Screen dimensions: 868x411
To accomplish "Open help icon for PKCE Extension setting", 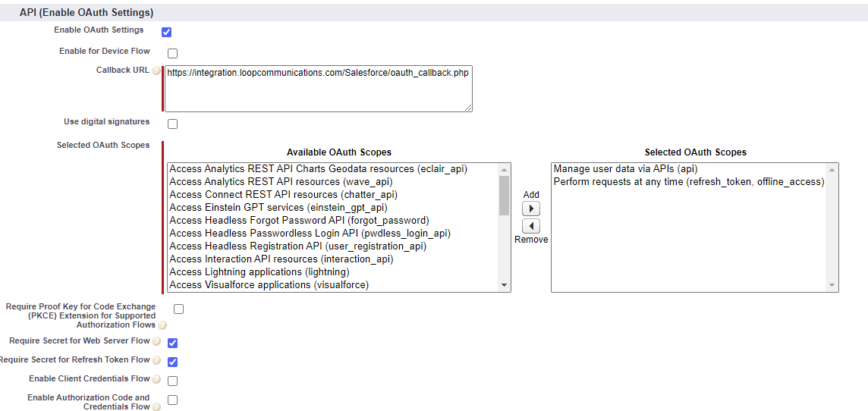I will click(162, 325).
